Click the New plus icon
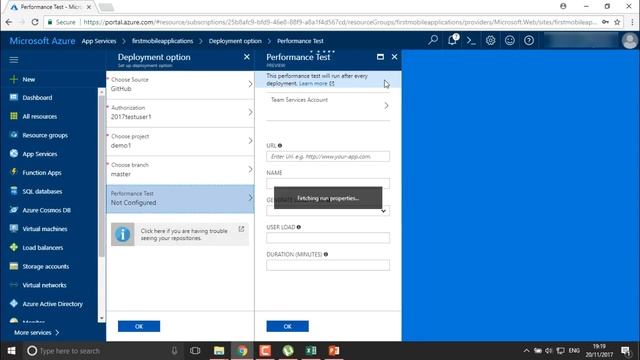Screen dimensions: 640x360 (13, 79)
